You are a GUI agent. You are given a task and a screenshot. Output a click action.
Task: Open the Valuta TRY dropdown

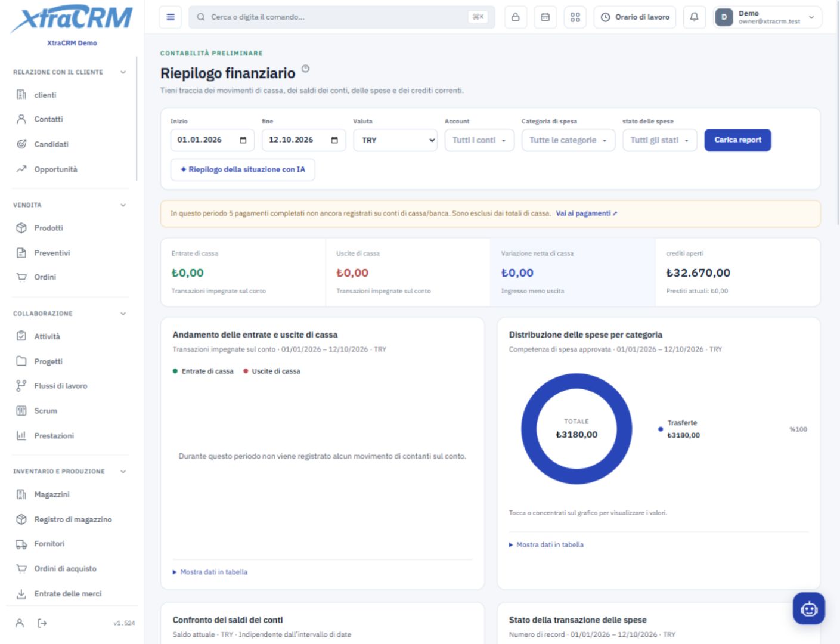click(x=395, y=140)
